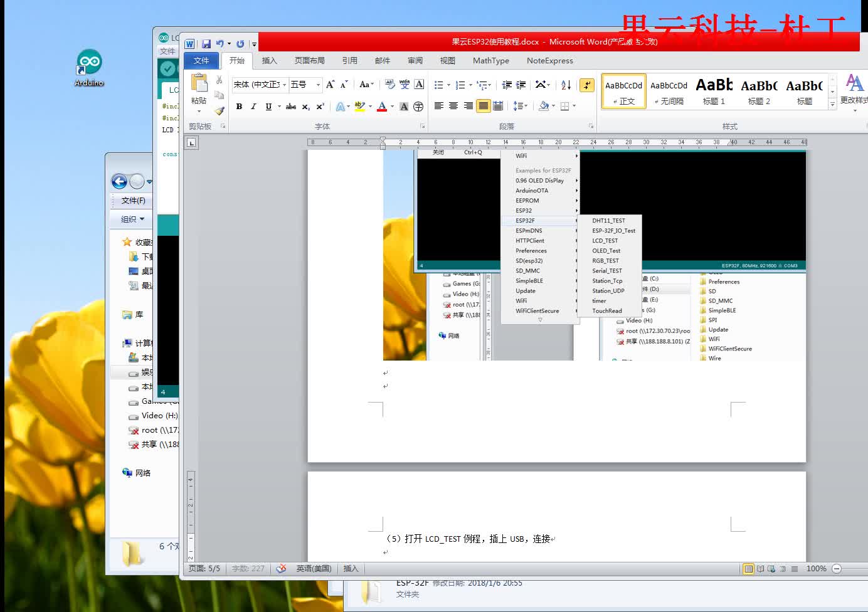Switch to the 引用 ribbon tab
This screenshot has height=612, width=868.
click(x=349, y=60)
